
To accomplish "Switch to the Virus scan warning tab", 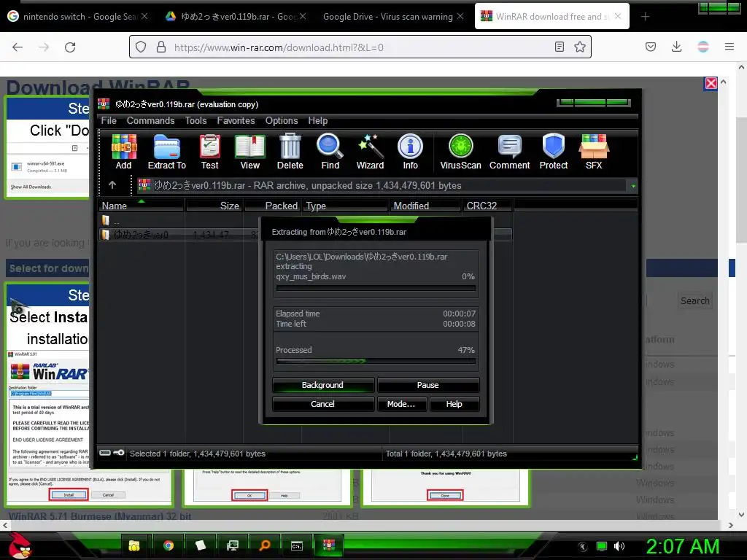I will [393, 16].
